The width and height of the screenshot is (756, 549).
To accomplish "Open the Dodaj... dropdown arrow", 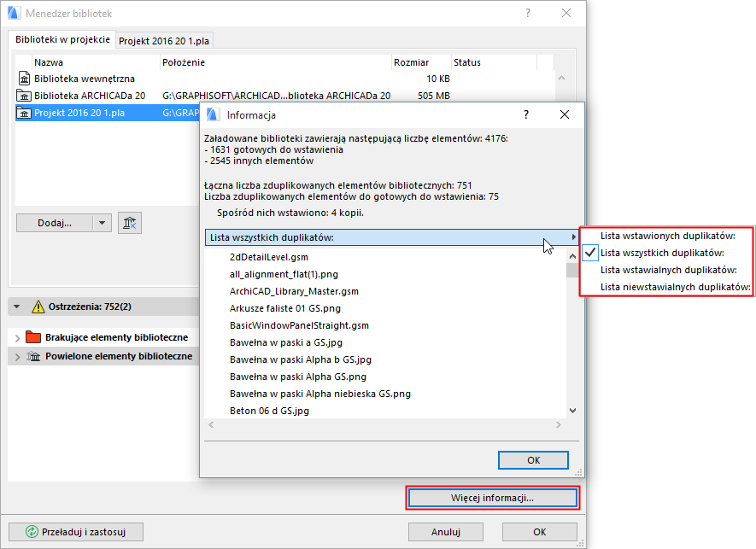I will [x=102, y=223].
